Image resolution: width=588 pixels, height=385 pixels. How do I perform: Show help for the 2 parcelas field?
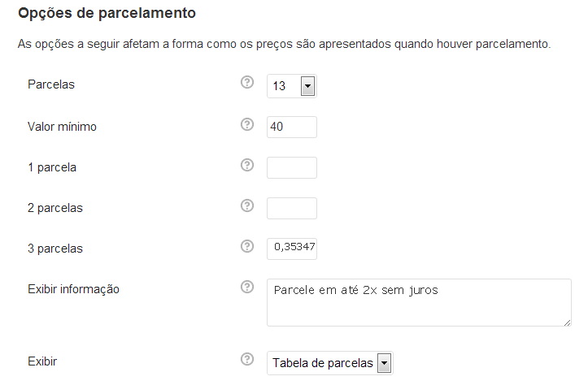point(247,206)
